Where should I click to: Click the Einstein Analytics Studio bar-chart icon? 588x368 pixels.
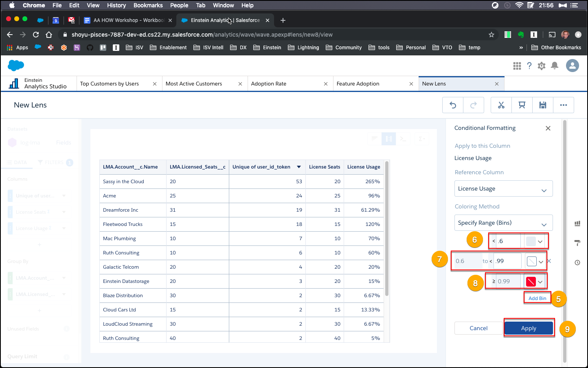(x=14, y=83)
